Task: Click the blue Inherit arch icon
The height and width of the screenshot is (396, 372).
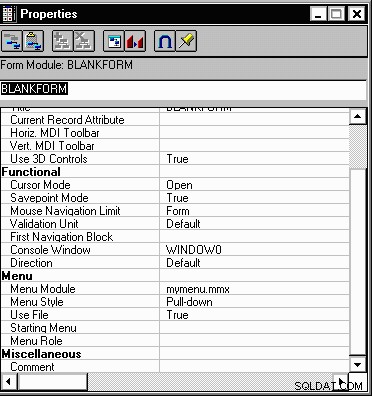Action: (x=165, y=41)
